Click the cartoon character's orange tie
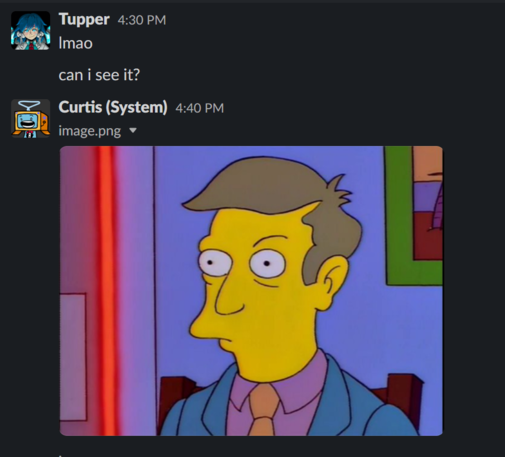This screenshot has height=457, width=505. tap(263, 410)
